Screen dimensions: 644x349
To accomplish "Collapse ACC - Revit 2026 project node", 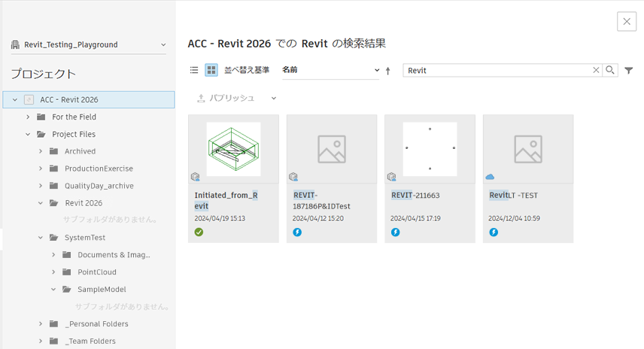I will [15, 100].
